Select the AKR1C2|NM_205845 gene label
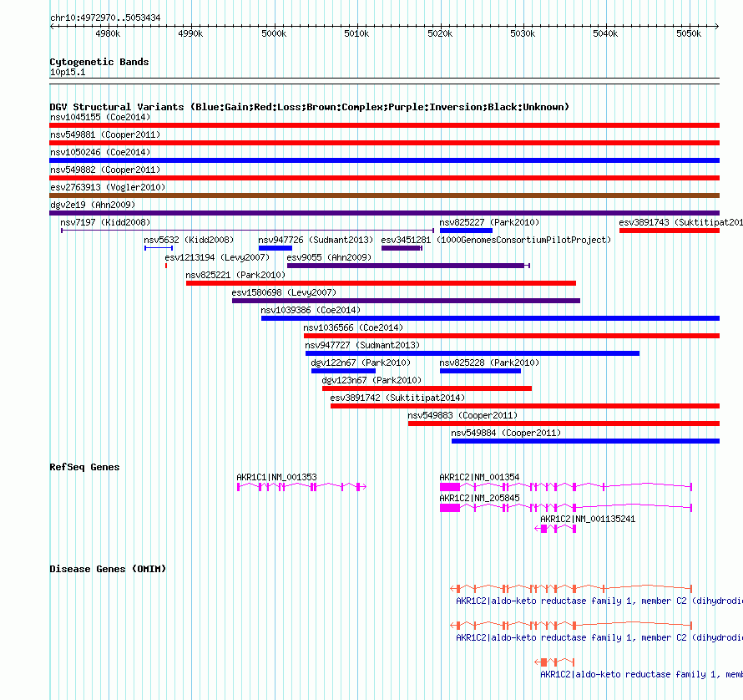 pyautogui.click(x=479, y=498)
